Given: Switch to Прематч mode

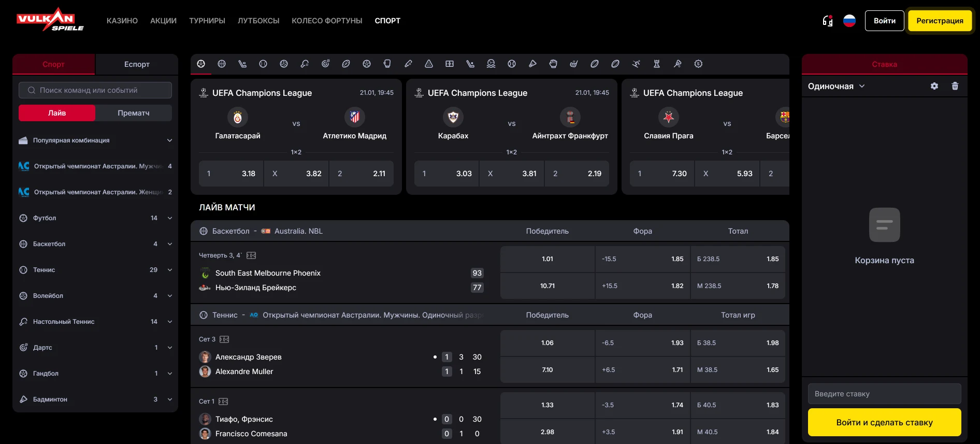Looking at the screenshot, I should [134, 113].
